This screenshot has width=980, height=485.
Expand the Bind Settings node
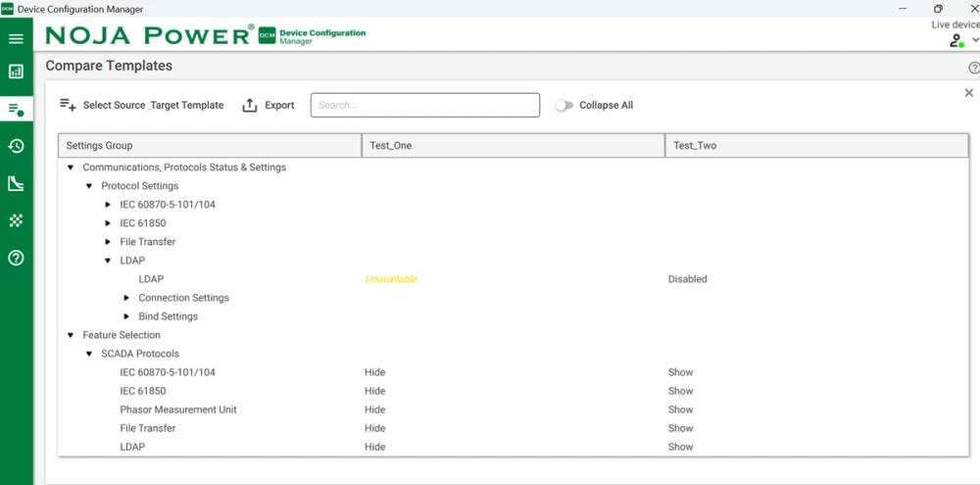click(126, 316)
